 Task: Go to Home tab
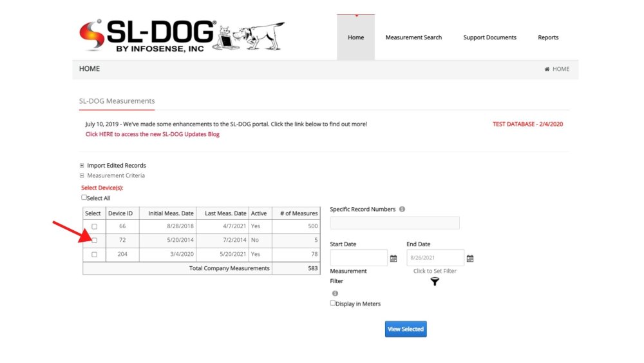click(x=355, y=37)
